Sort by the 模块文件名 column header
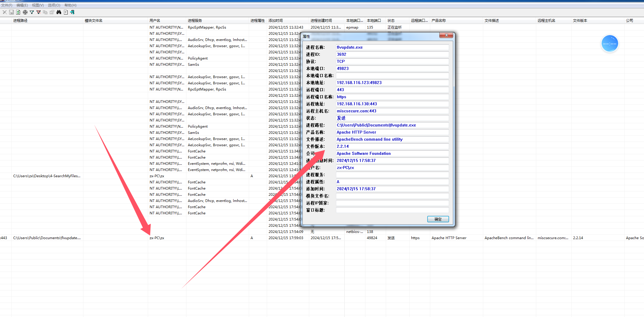The image size is (644, 317). coord(115,20)
